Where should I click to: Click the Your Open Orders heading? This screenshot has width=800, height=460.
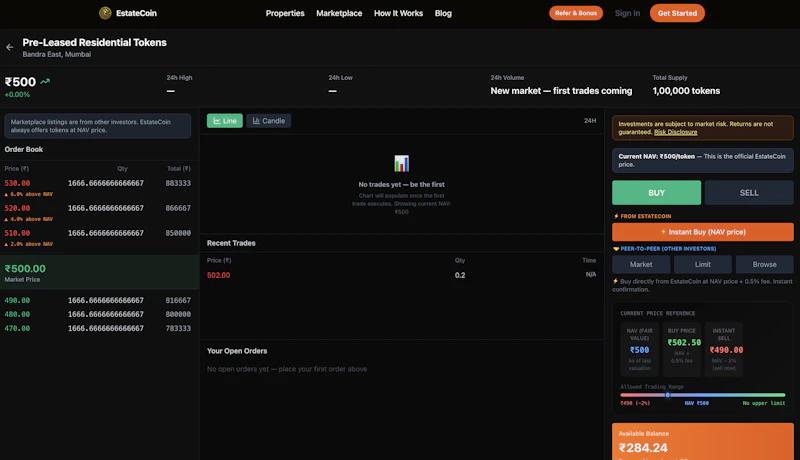[x=237, y=351]
